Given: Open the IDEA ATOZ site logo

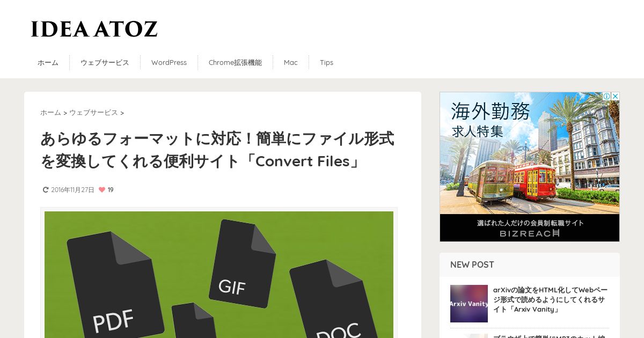Looking at the screenshot, I should 94,29.
